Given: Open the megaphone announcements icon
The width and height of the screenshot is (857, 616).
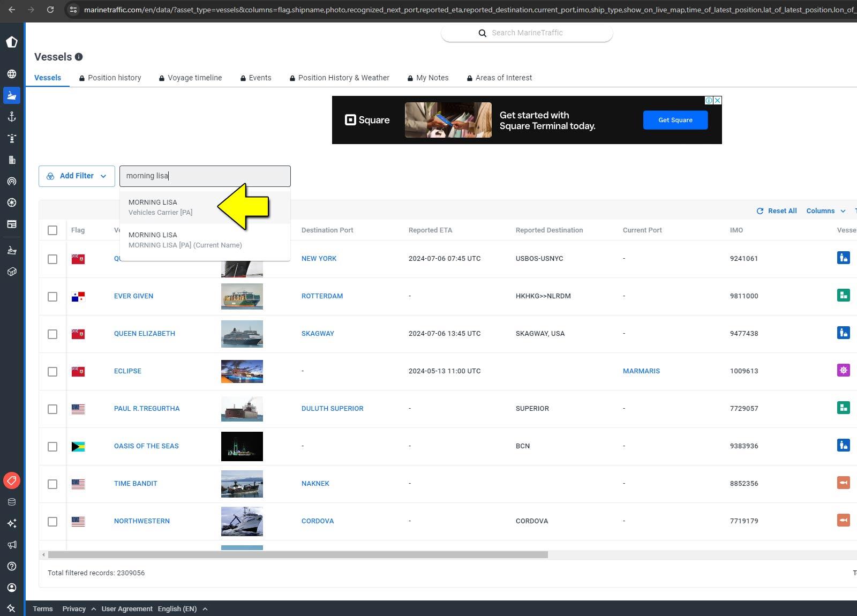Looking at the screenshot, I should point(12,545).
